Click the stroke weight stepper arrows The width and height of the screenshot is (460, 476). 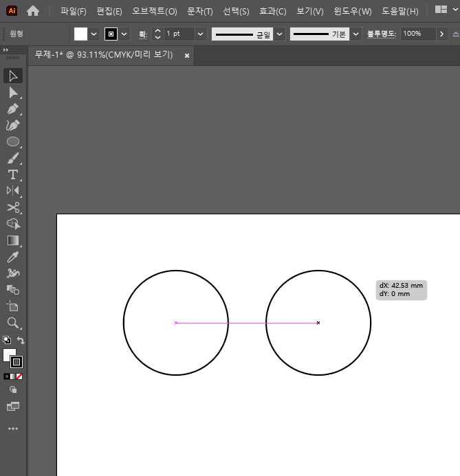tap(157, 34)
